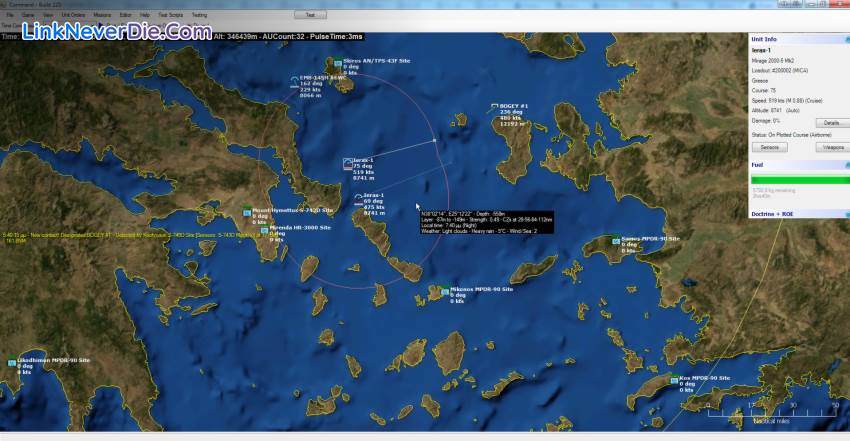Click the 'Mirage 2000-5 Mk2' unit class text
Image resolution: width=850 pixels, height=441 pixels.
coord(773,61)
